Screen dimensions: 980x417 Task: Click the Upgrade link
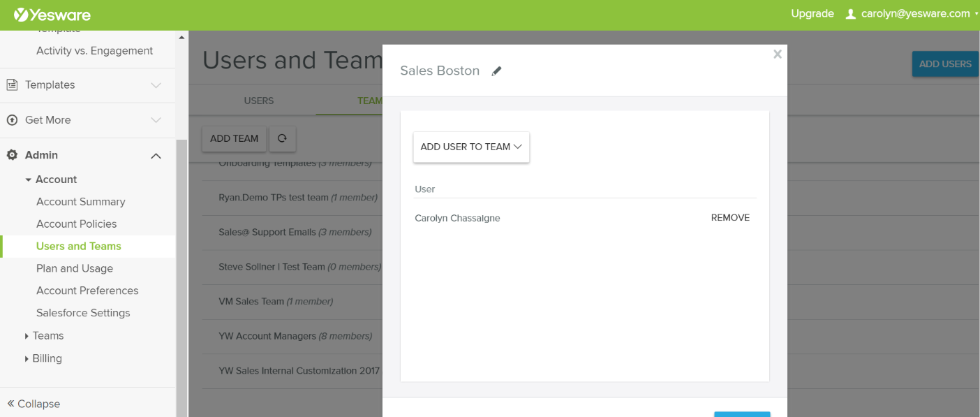[812, 14]
